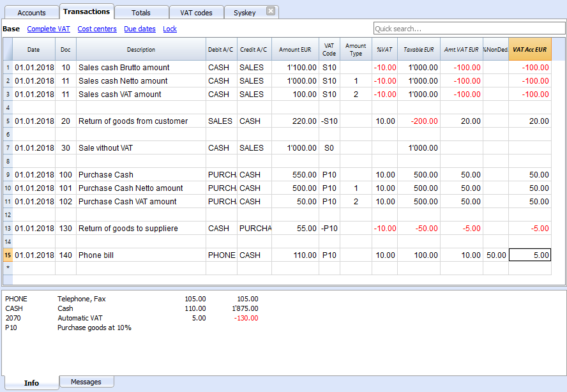Select the Info tab at the bottom
The height and width of the screenshot is (392, 567).
point(31,383)
